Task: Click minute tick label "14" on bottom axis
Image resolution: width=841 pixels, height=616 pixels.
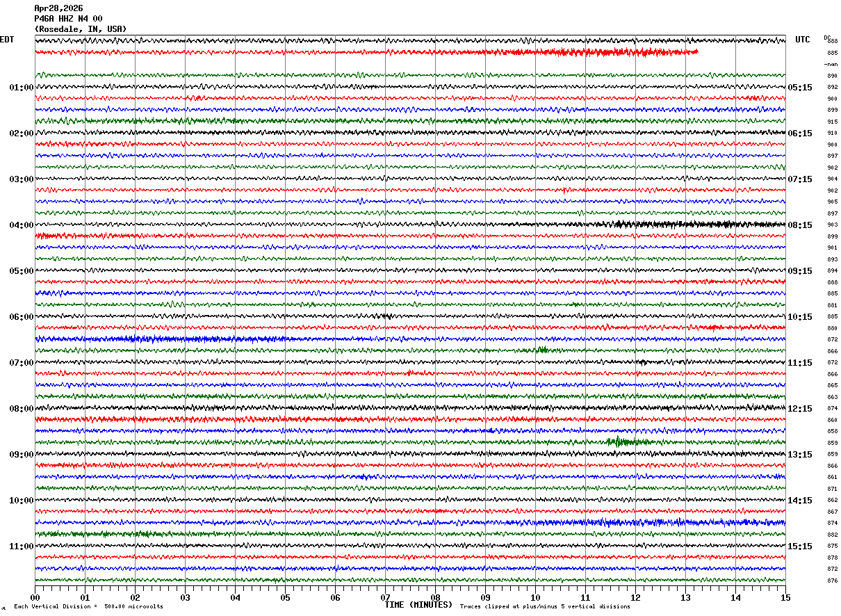Action: coord(735,597)
